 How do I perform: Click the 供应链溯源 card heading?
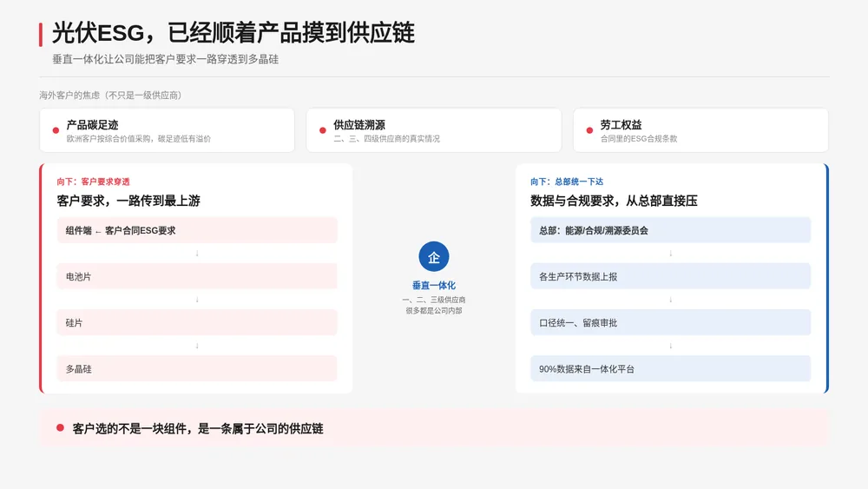(359, 124)
